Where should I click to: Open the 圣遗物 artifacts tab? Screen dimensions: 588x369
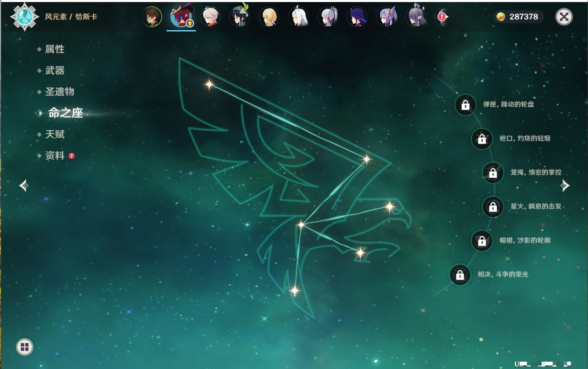(59, 92)
